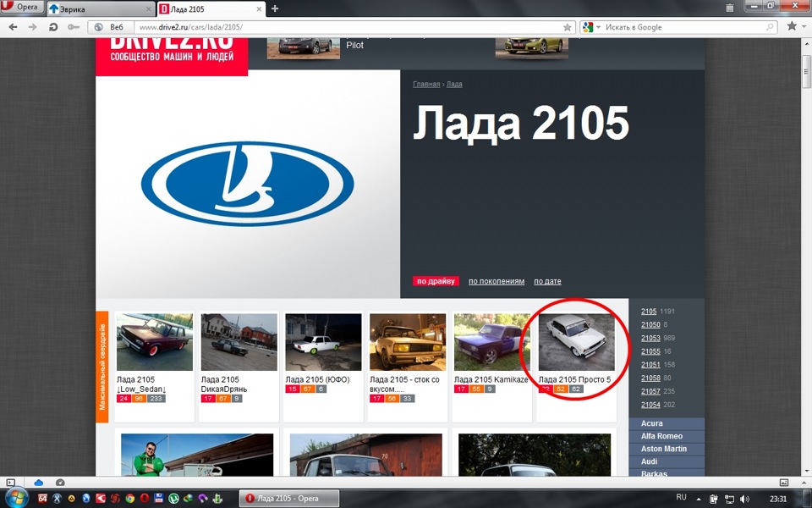Viewport: 812px width, 508px height.
Task: Launch the red 64 taskbar icon
Action: click(x=42, y=499)
